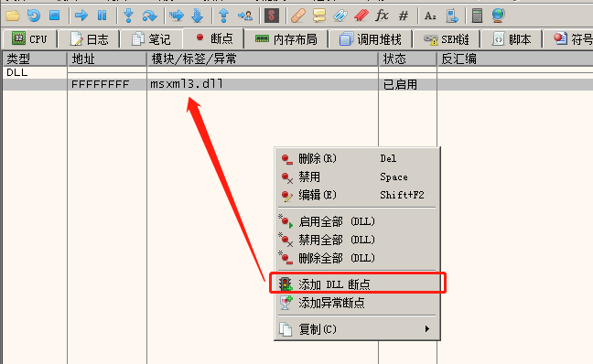The width and height of the screenshot is (593, 364).
Task: Open the bookmarks red icon
Action: pos(361,16)
